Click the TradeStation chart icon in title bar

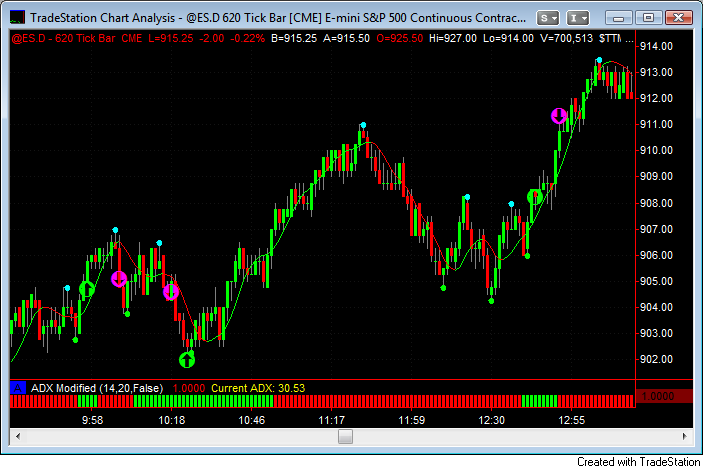click(17, 17)
